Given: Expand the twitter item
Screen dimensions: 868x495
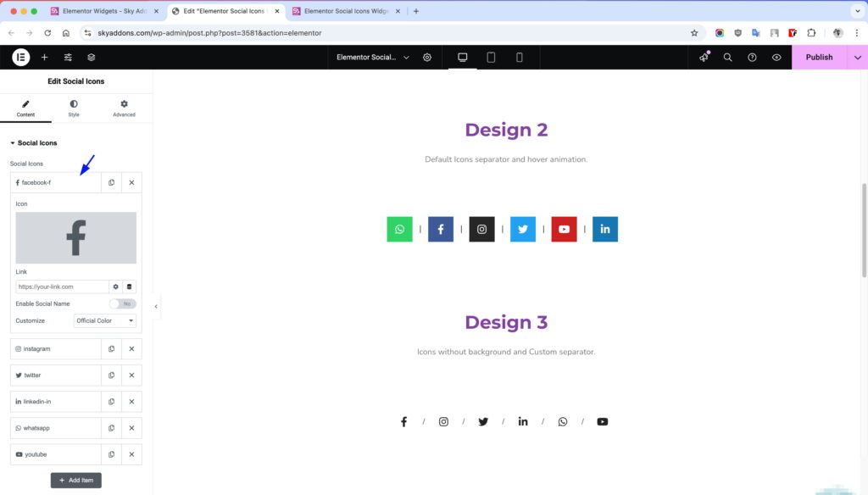Looking at the screenshot, I should click(x=55, y=375).
